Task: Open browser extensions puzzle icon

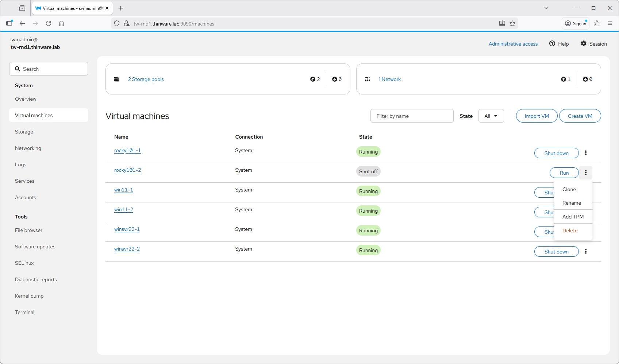Action: [597, 24]
